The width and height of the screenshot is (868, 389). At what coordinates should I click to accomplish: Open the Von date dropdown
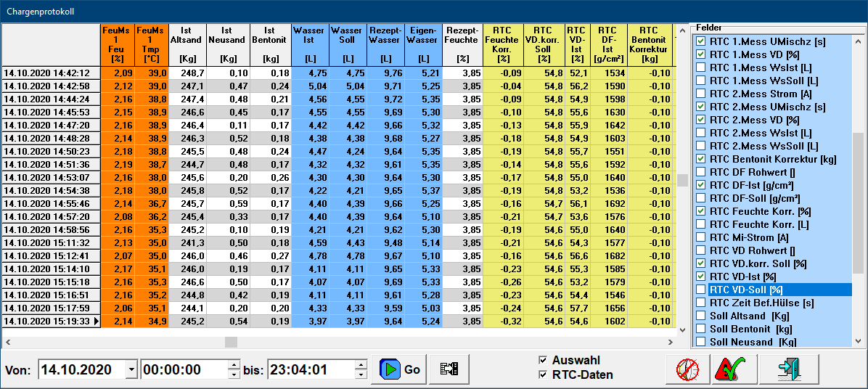(x=131, y=370)
